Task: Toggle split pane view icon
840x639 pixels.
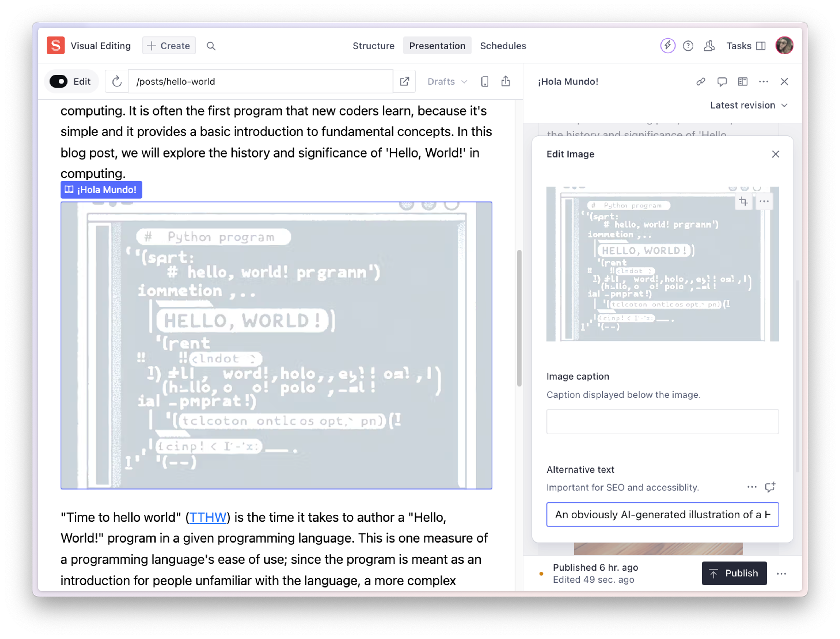Action: [x=742, y=81]
